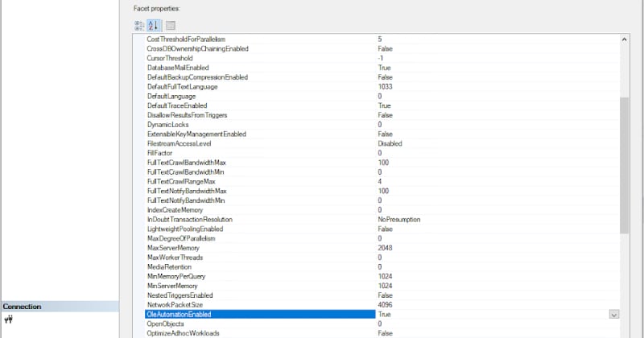Screen dimensions: 644x338
Task: Select the Connection section header
Action: pos(60,307)
